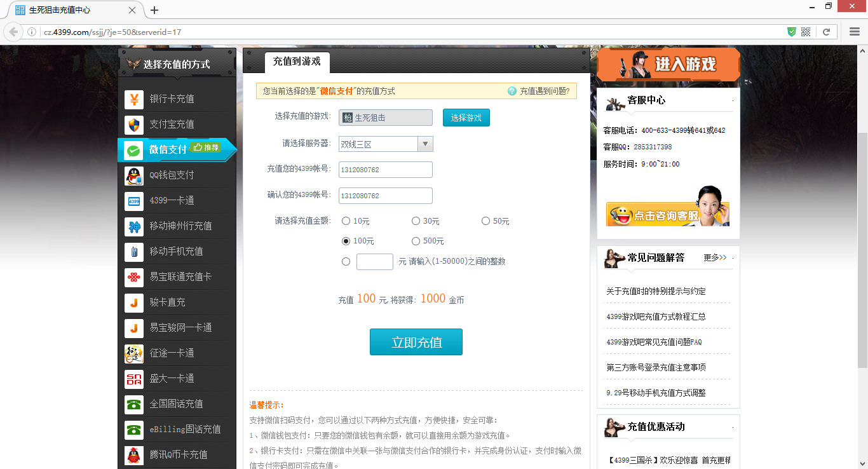The height and width of the screenshot is (469, 868).
Task: Open 关于充值时的特别提示与约定 link
Action: (656, 291)
